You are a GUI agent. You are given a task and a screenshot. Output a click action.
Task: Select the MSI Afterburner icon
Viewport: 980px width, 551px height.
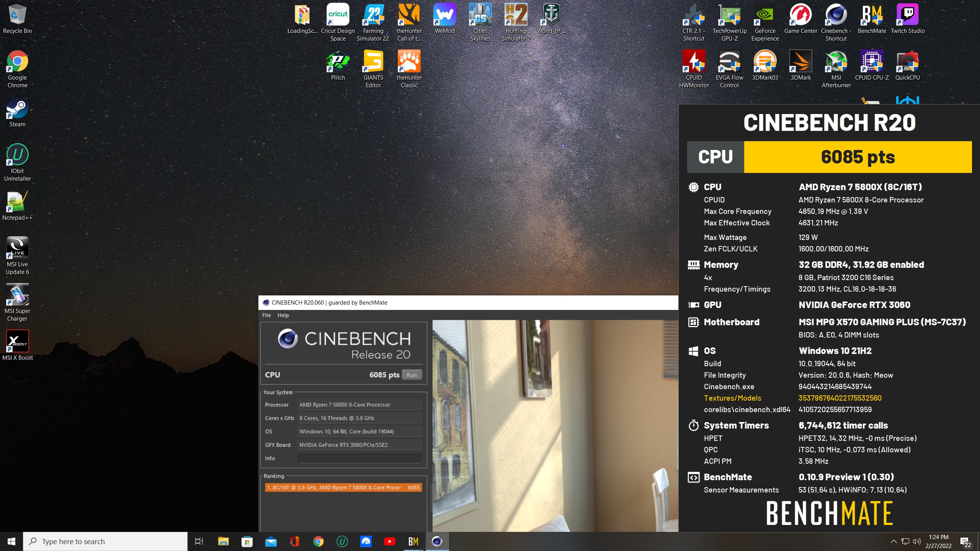tap(836, 69)
